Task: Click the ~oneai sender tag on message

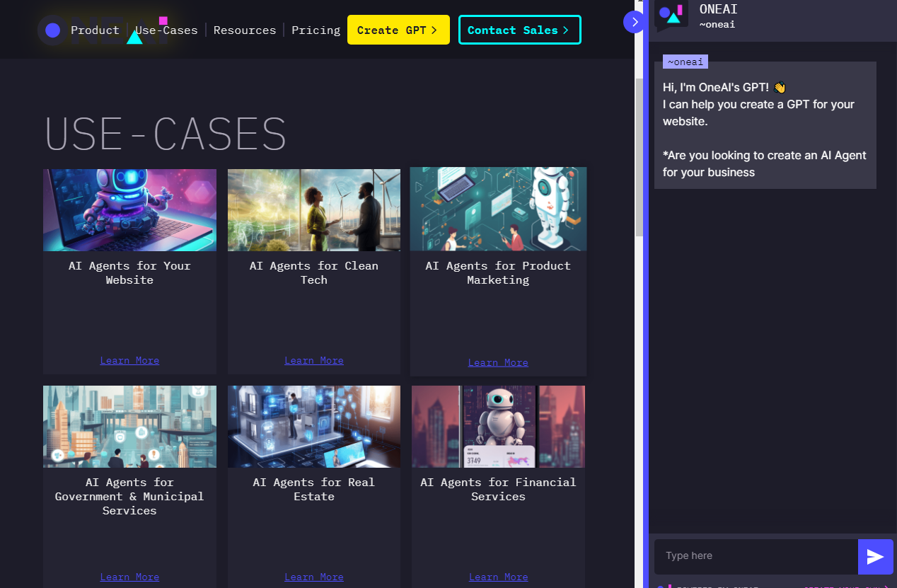Action: click(x=685, y=62)
